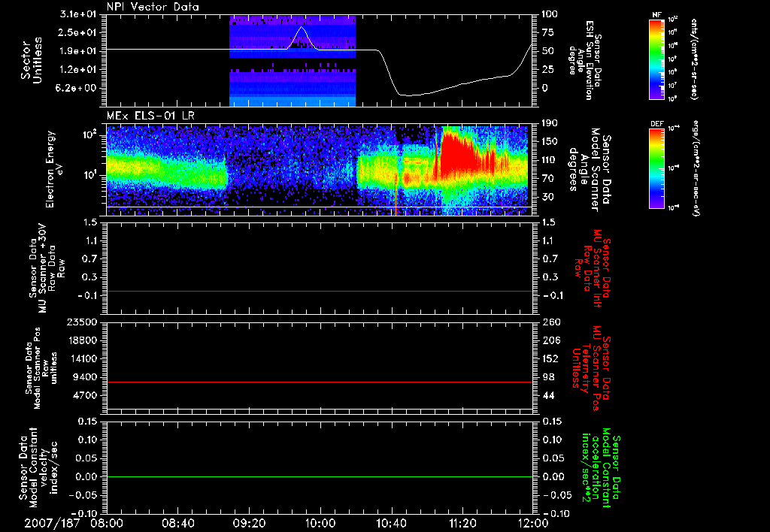Click the 1.9e+01 sector tick value

click(x=78, y=51)
